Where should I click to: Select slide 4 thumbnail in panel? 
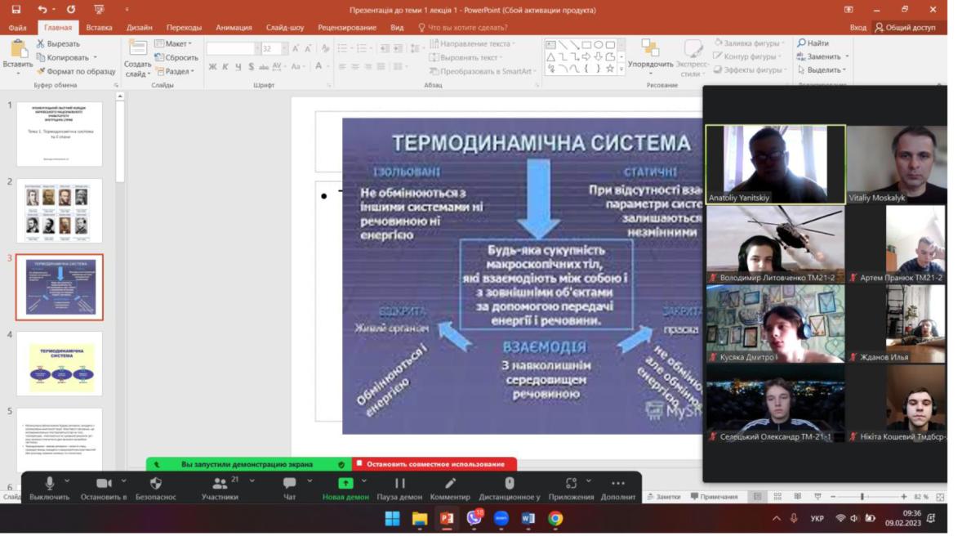click(x=60, y=364)
